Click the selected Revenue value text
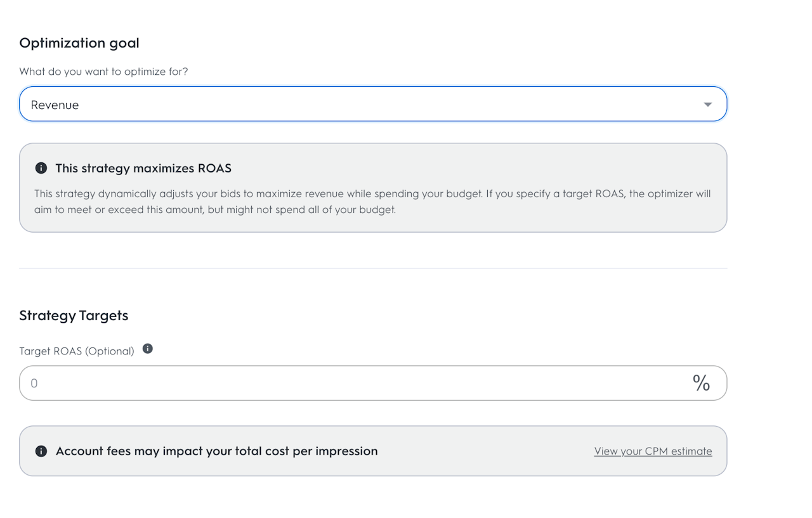Viewport: 812px width, 518px height. click(x=55, y=105)
